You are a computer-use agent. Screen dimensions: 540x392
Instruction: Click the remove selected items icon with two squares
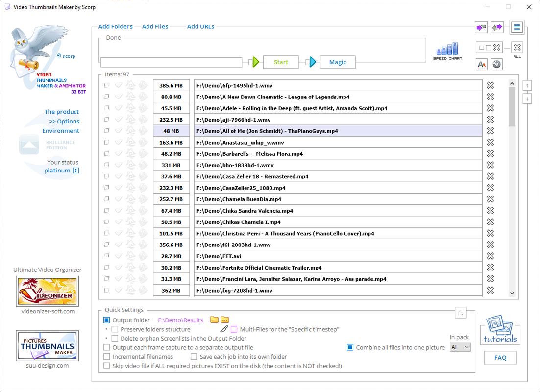coord(489,48)
